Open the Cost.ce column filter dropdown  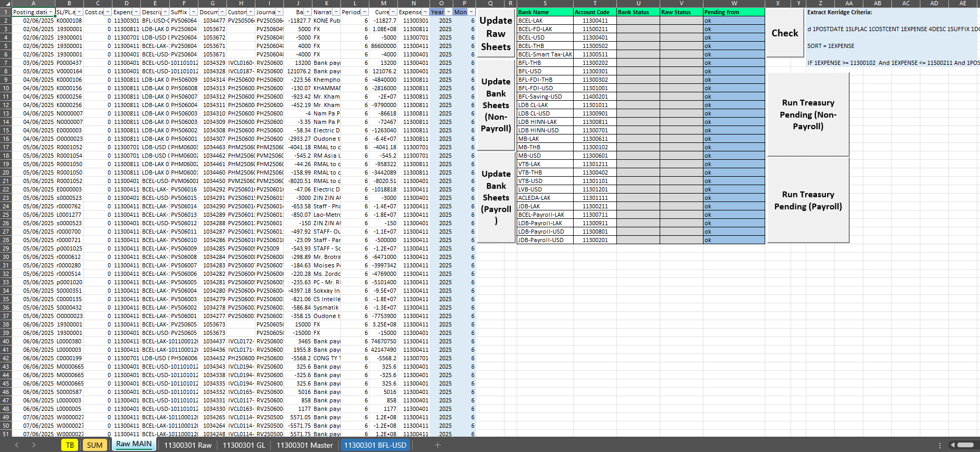[108, 12]
